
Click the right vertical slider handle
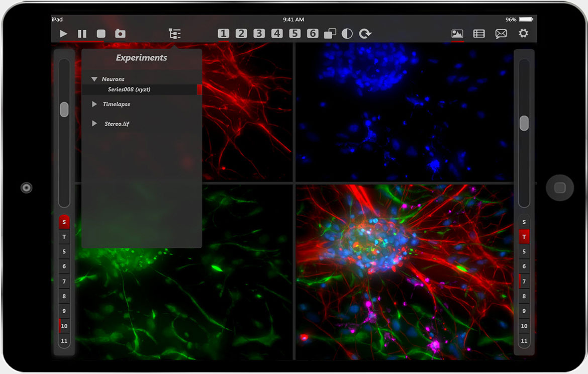point(524,123)
